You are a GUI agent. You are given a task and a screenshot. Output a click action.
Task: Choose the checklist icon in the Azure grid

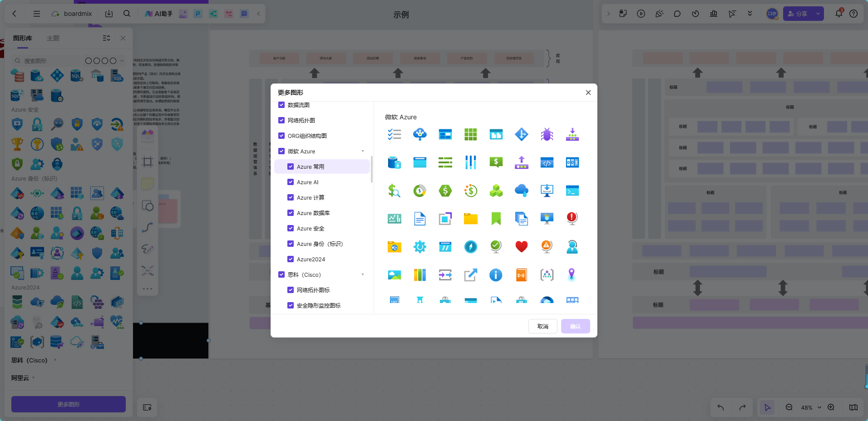[394, 134]
